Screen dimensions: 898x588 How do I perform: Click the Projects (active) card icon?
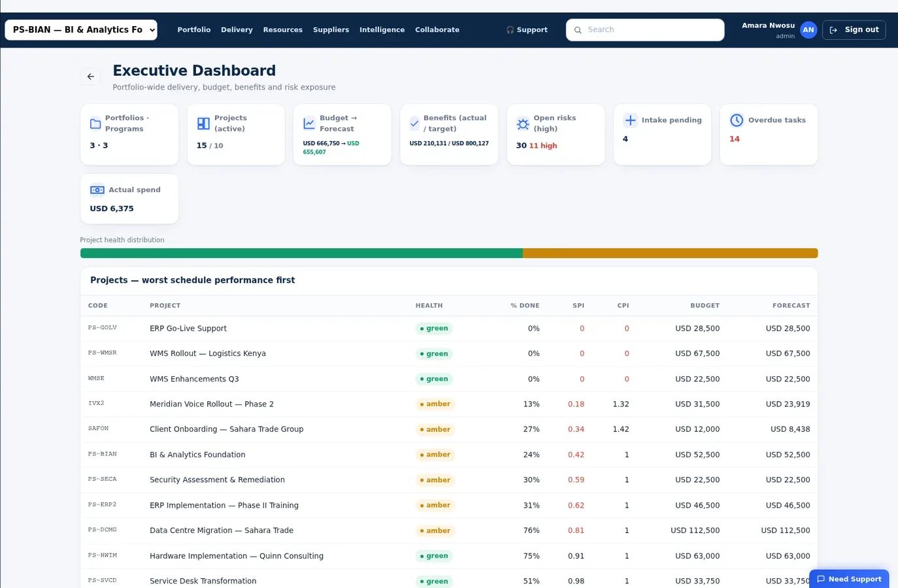point(203,123)
